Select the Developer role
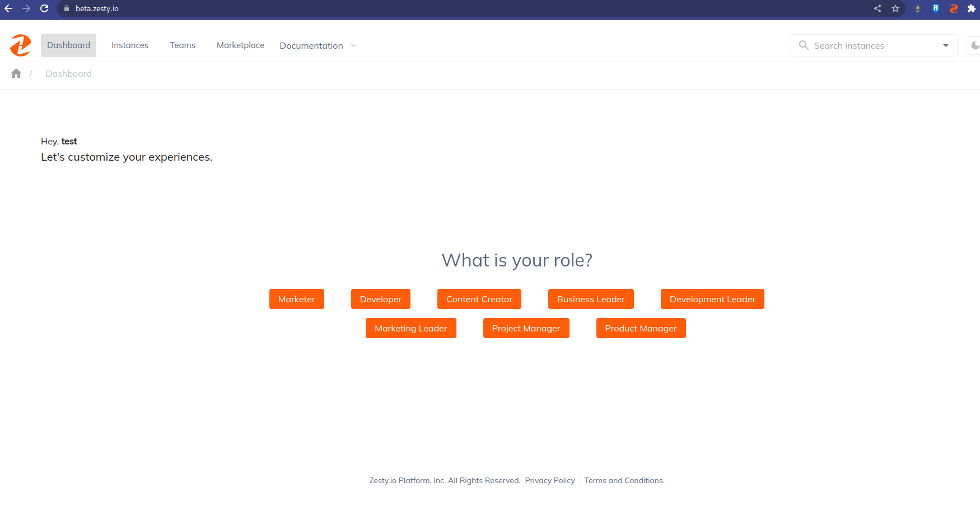Image resolution: width=980 pixels, height=510 pixels. (x=381, y=299)
